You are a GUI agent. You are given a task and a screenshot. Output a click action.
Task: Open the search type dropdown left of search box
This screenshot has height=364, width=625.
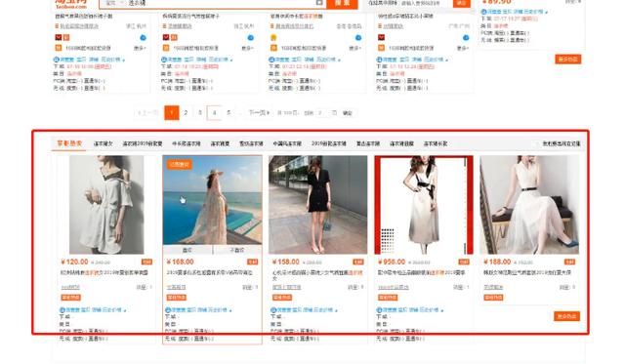pos(113,3)
